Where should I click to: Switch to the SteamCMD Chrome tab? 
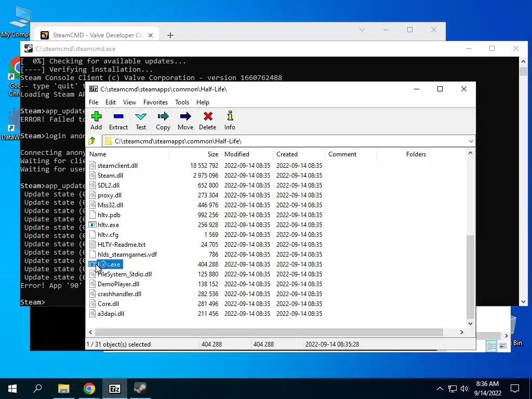pyautogui.click(x=98, y=35)
